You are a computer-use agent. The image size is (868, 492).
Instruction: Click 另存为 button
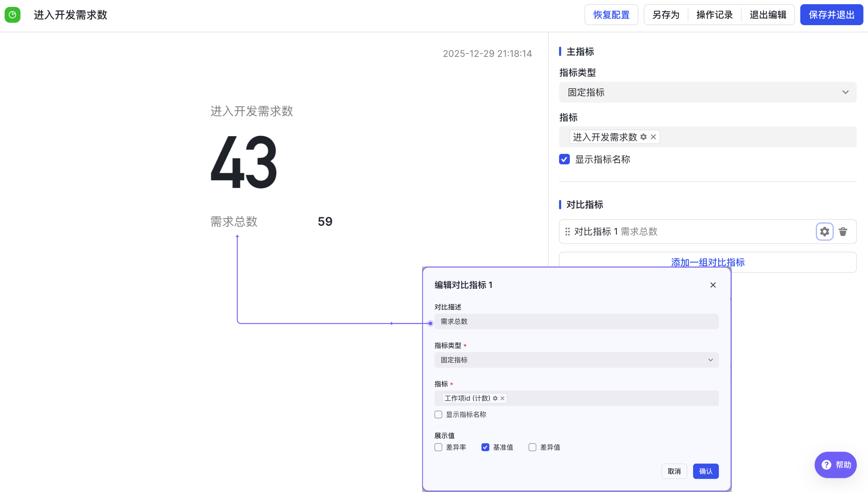(666, 15)
